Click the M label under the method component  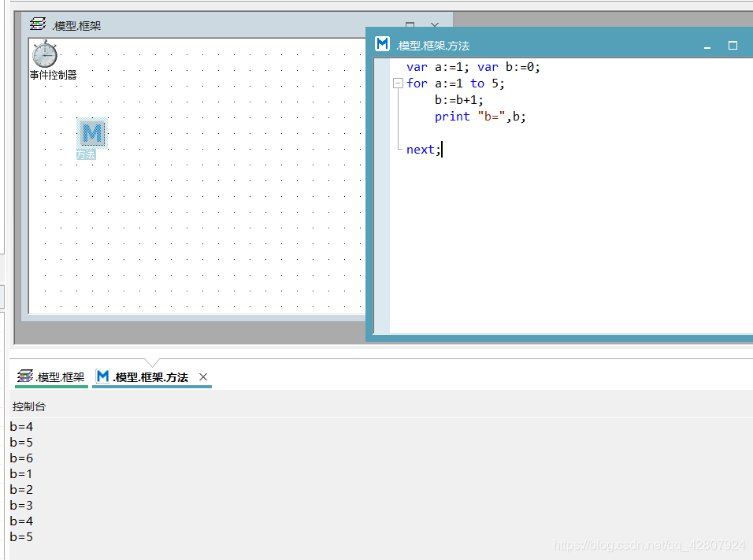pyautogui.click(x=87, y=154)
